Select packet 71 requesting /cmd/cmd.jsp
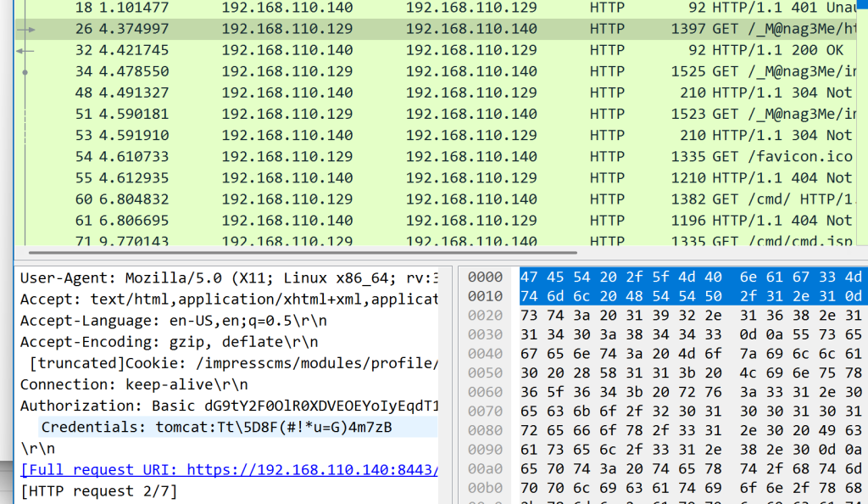868x504 pixels. 424,241
